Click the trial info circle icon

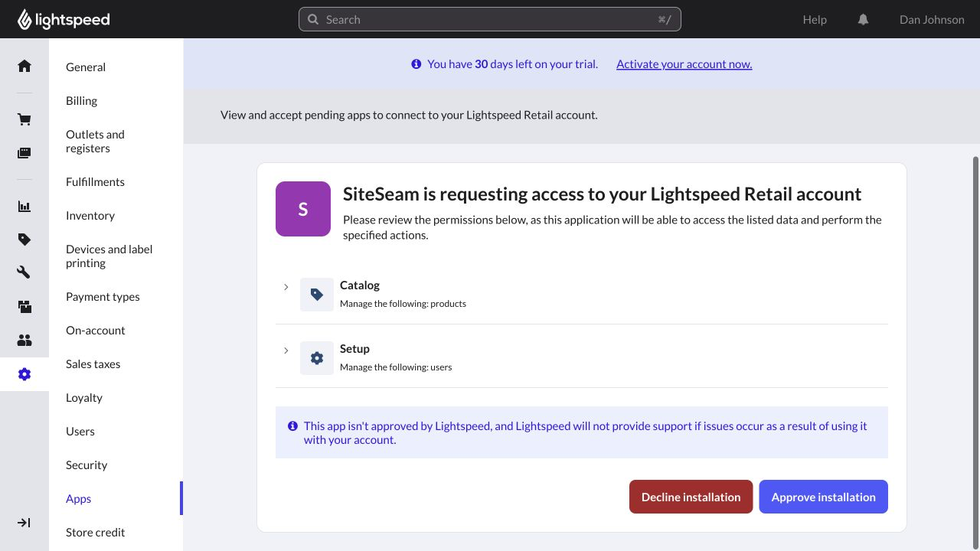(x=416, y=64)
